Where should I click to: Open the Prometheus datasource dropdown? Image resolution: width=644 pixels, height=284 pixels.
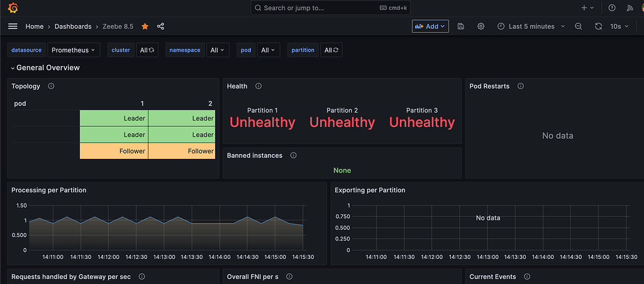click(74, 50)
